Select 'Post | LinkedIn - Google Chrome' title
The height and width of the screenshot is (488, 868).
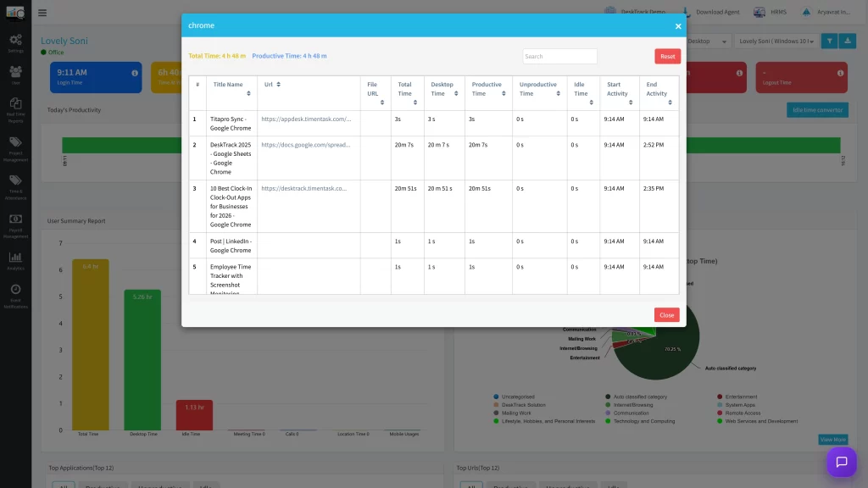231,246
